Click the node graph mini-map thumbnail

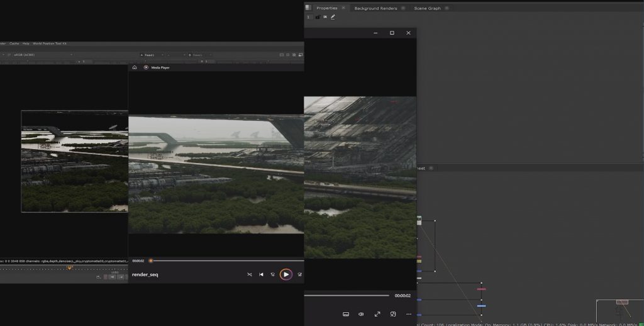point(620,311)
